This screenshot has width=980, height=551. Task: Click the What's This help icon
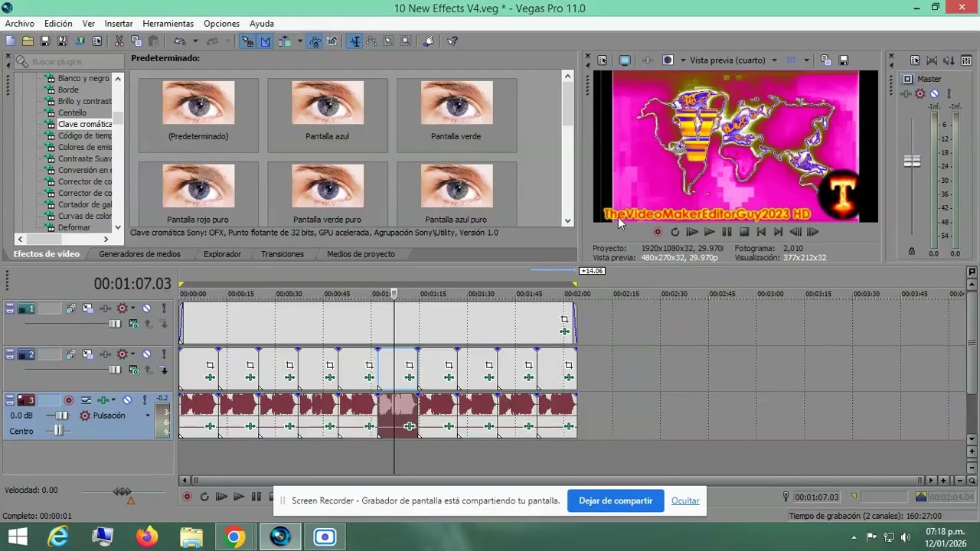452,41
